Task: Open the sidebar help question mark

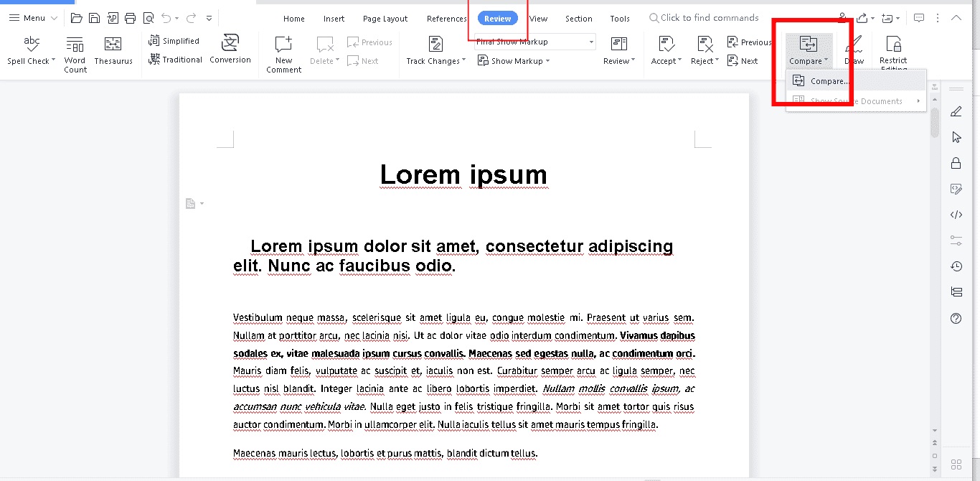Action: 956,319
